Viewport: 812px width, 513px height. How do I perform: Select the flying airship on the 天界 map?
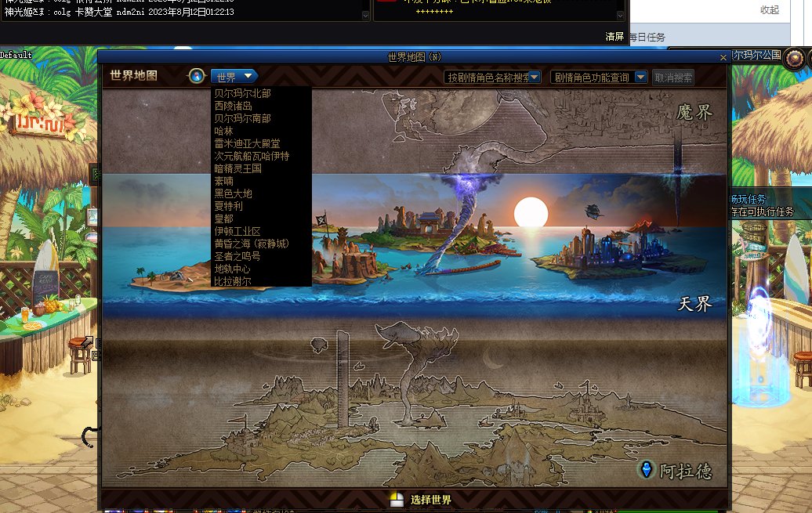(593, 211)
